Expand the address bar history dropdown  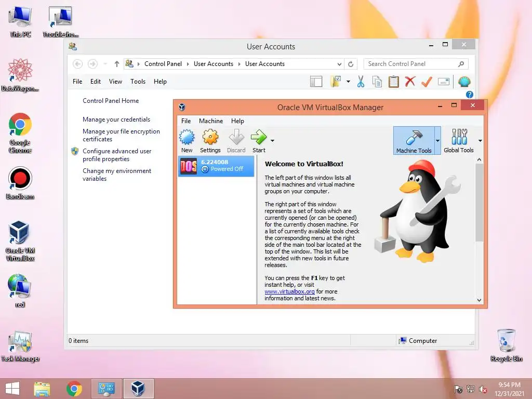click(339, 64)
